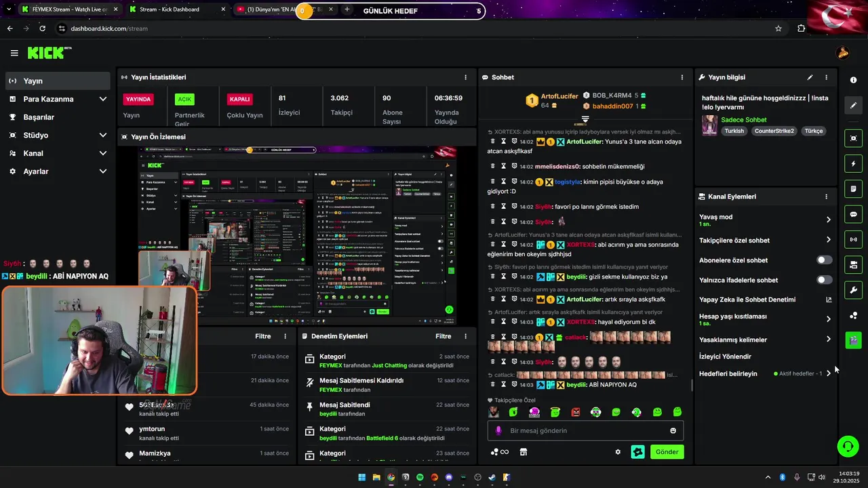868x488 pixels.
Task: Reload the page with the browser refresh button
Action: click(x=43, y=28)
